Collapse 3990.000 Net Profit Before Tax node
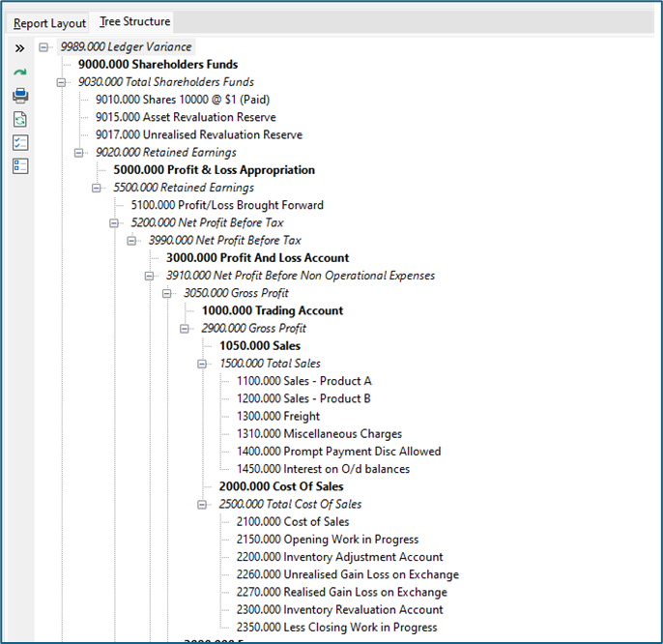 [131, 241]
